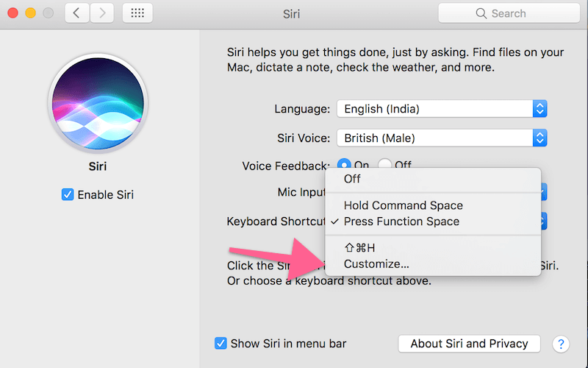Go back with the left arrow button
Image resolution: width=588 pixels, height=368 pixels.
pyautogui.click(x=79, y=13)
